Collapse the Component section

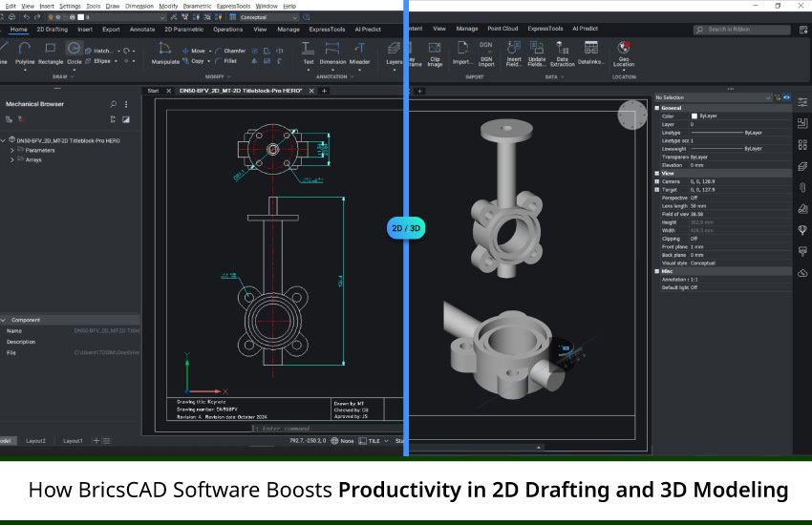coord(3,320)
